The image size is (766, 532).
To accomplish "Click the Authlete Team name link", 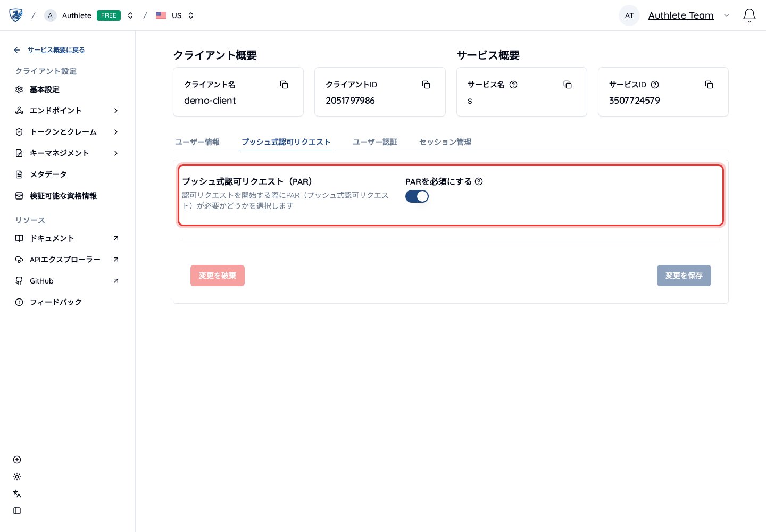I will point(681,15).
